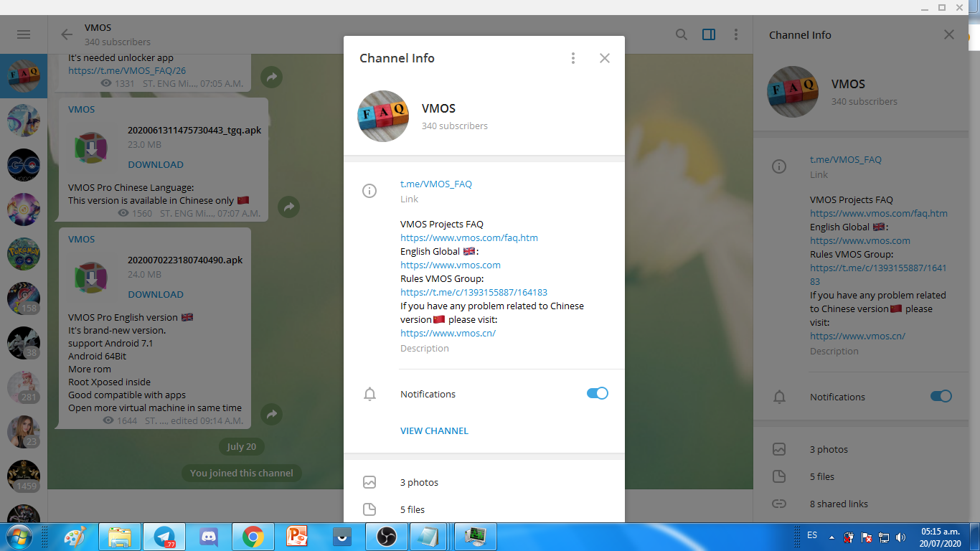Open 3 photos row in the dialog
This screenshot has height=551, width=980.
484,482
